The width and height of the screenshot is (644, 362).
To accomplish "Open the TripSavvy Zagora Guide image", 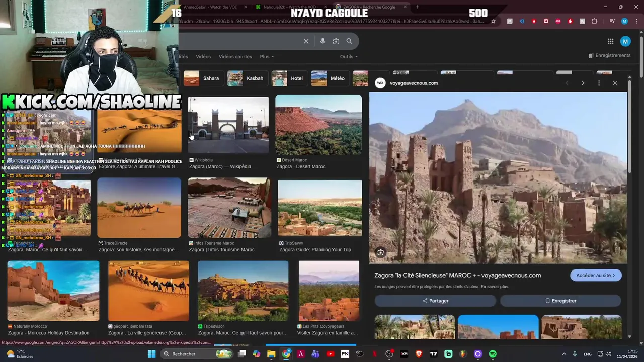I will [x=320, y=208].
